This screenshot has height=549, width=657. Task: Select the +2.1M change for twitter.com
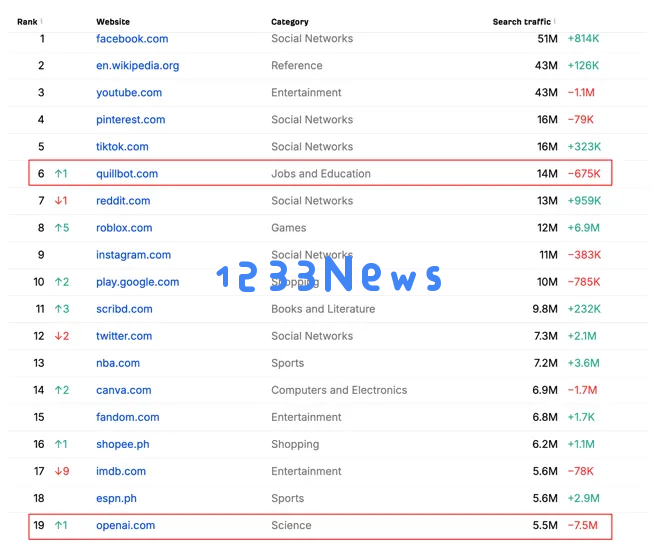(x=582, y=336)
